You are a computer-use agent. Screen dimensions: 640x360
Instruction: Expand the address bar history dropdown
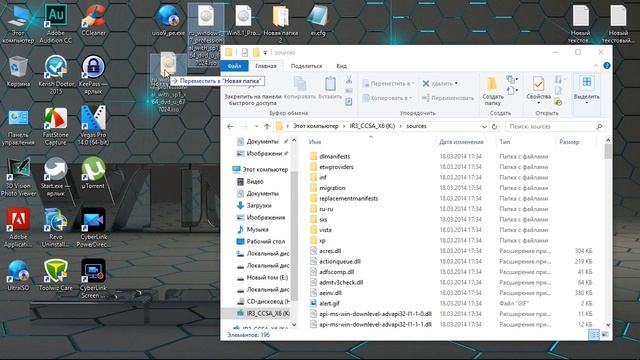[x=484, y=127]
